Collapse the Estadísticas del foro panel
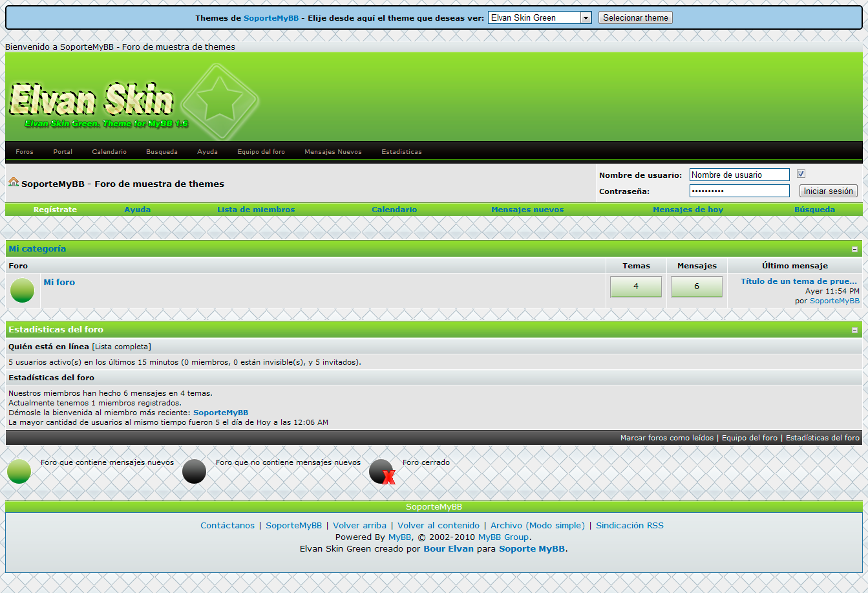 pos(854,330)
